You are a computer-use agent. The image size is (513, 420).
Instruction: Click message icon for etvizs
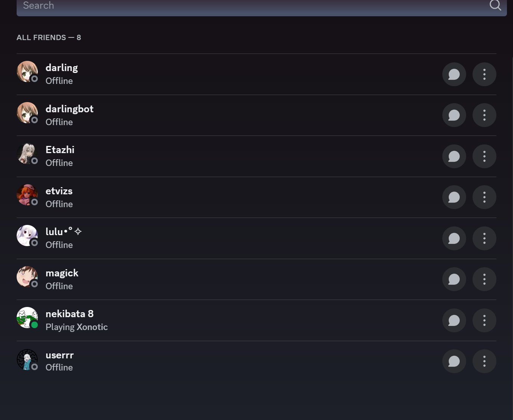454,197
